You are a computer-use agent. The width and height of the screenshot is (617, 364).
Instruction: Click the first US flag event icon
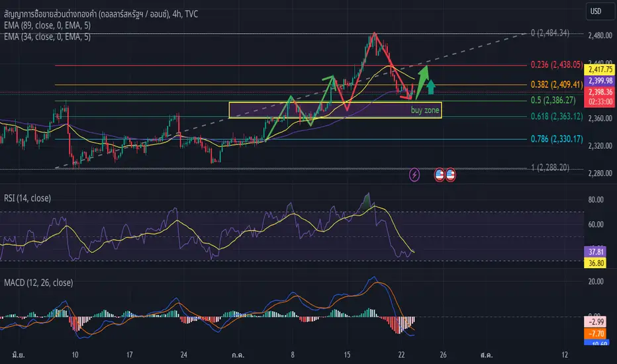439,174
